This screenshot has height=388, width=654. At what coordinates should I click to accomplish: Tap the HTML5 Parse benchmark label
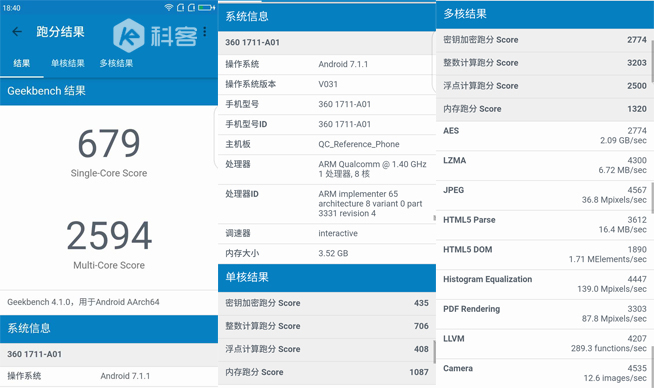[x=469, y=220]
